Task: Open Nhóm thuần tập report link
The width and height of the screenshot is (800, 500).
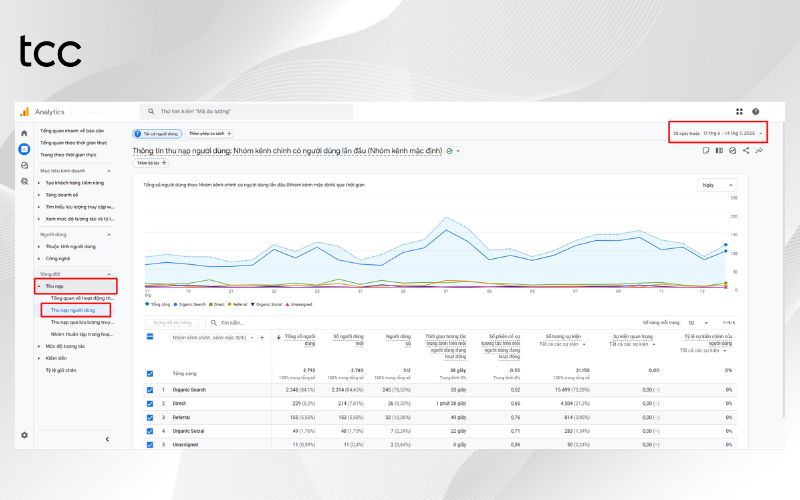Action: (x=82, y=334)
